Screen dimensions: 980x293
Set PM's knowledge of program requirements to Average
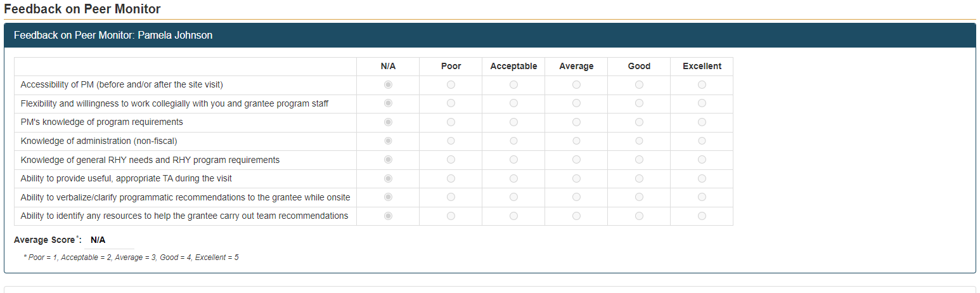click(576, 122)
